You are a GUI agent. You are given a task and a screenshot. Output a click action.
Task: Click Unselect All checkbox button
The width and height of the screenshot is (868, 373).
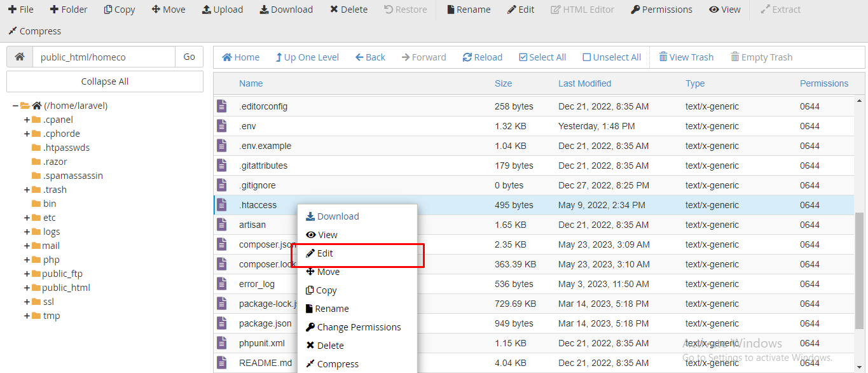click(611, 57)
